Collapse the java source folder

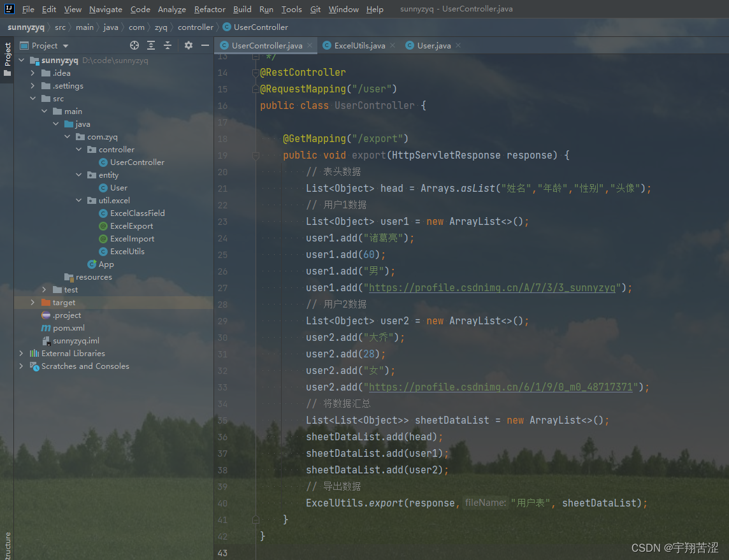[56, 124]
